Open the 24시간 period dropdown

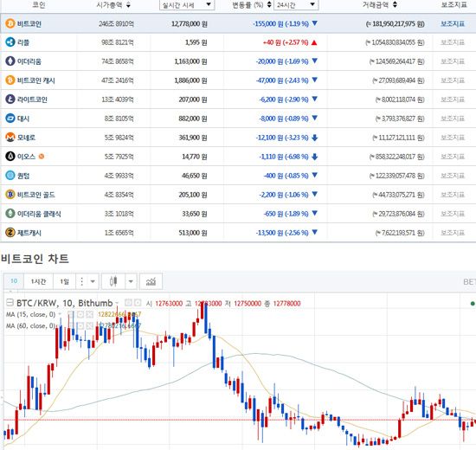point(296,5)
